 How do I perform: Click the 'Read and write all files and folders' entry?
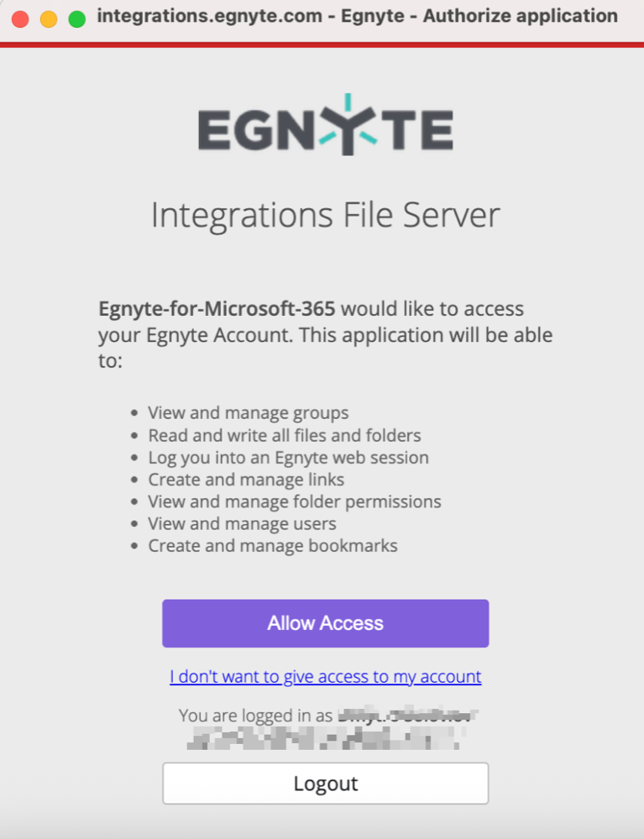(285, 435)
